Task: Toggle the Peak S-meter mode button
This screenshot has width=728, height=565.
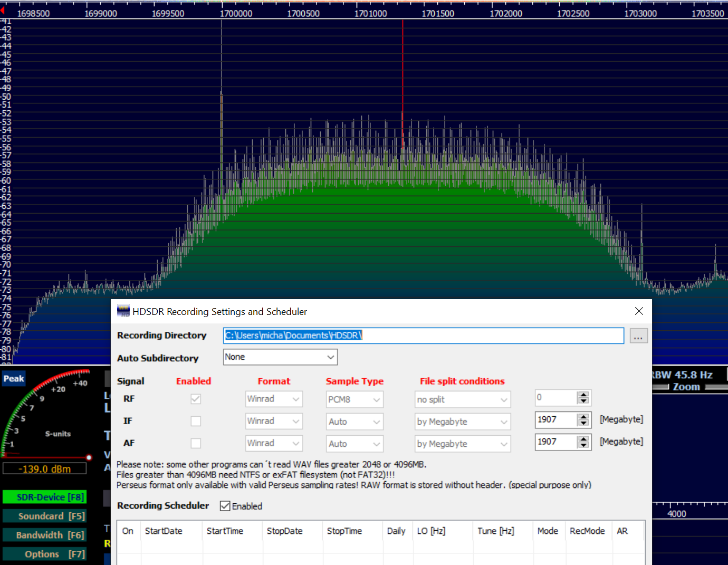Action: pyautogui.click(x=14, y=378)
